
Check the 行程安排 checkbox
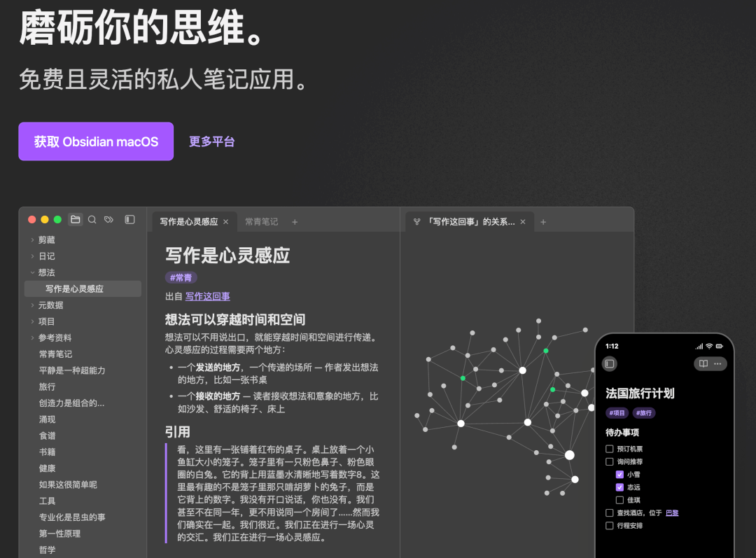pyautogui.click(x=610, y=526)
